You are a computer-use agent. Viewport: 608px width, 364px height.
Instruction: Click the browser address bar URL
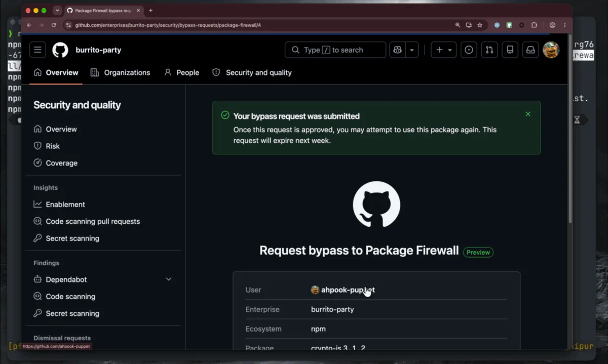tap(168, 25)
